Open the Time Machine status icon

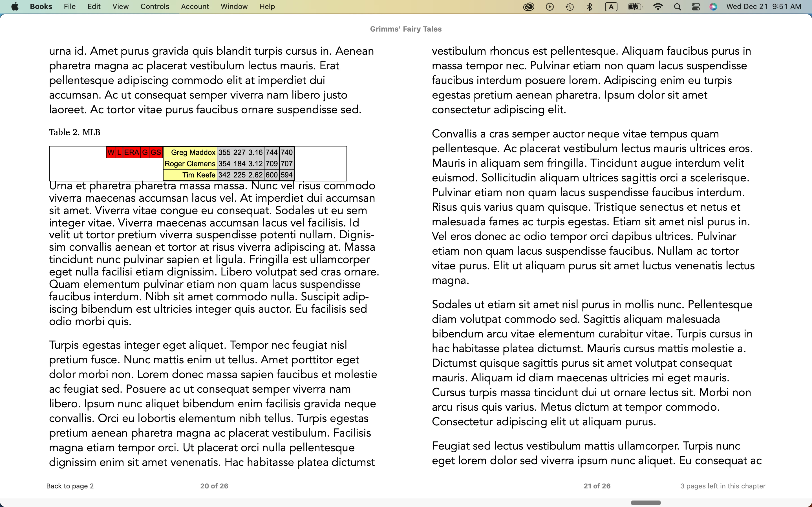click(x=570, y=7)
